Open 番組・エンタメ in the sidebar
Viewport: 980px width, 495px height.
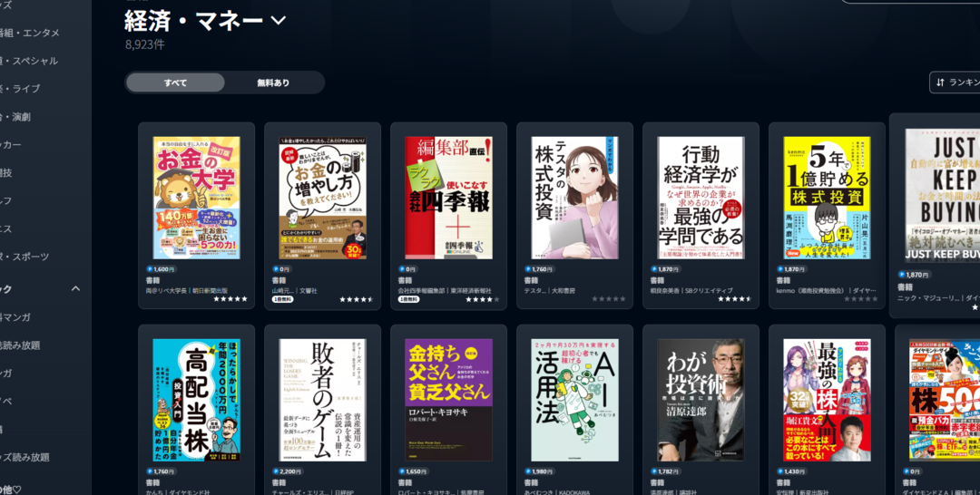(29, 33)
